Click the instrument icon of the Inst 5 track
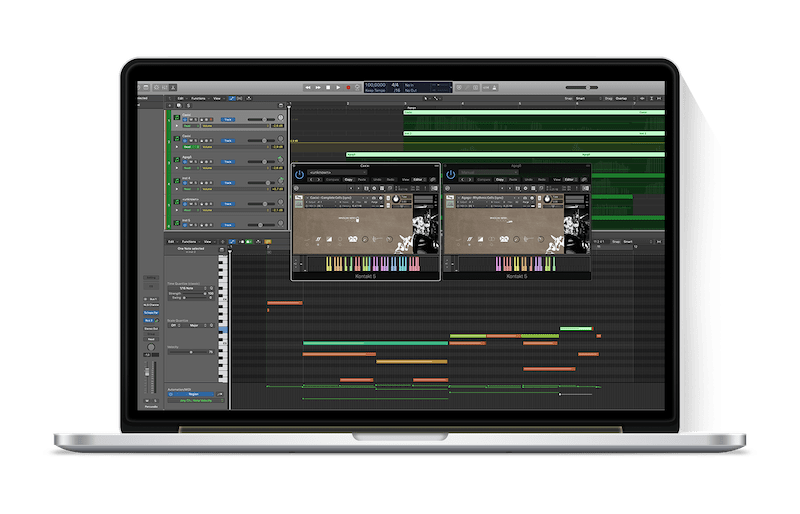Viewport: 800px width, 514px height. coord(177,223)
